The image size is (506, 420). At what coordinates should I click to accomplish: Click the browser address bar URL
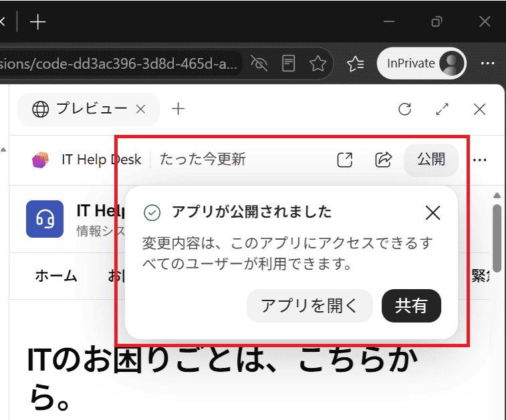pyautogui.click(x=119, y=63)
